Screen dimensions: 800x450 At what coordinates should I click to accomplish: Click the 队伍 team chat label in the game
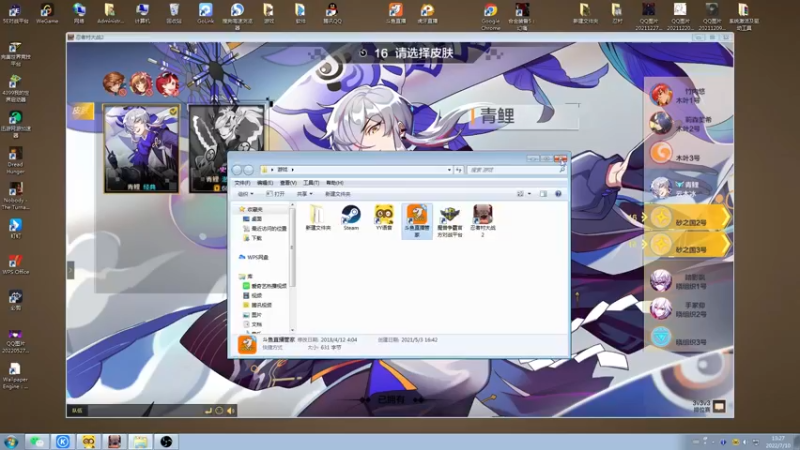coord(77,411)
